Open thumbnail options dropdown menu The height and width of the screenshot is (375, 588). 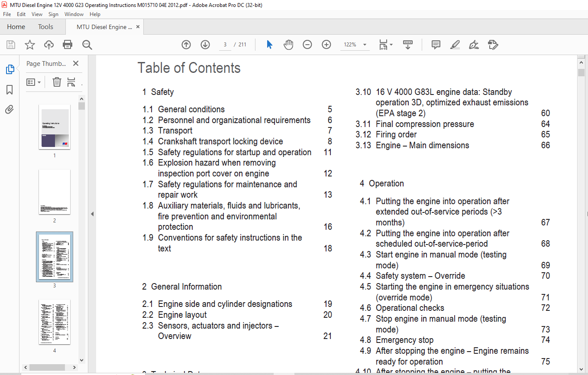(34, 82)
